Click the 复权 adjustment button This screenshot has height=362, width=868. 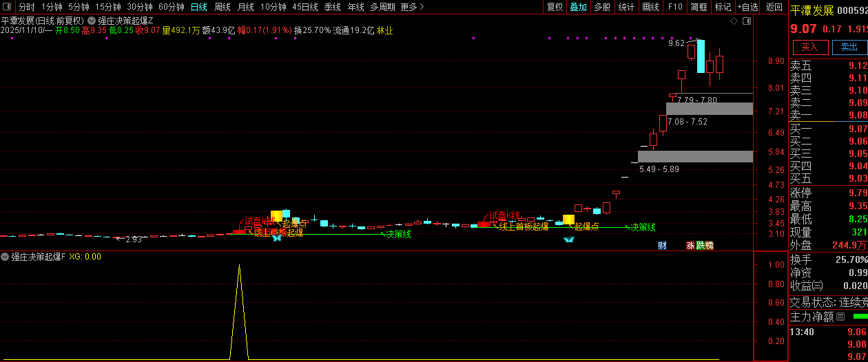(555, 7)
